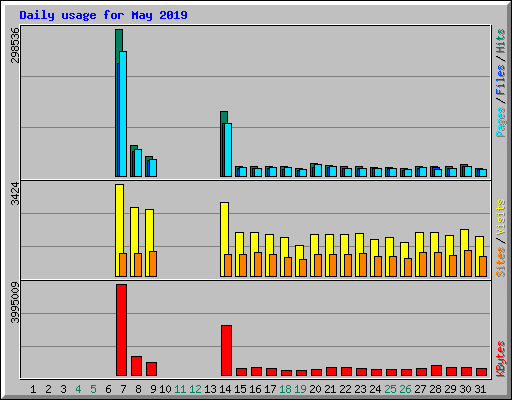
Task: Click the cyan Pages bar for day 7
Action: [123, 114]
